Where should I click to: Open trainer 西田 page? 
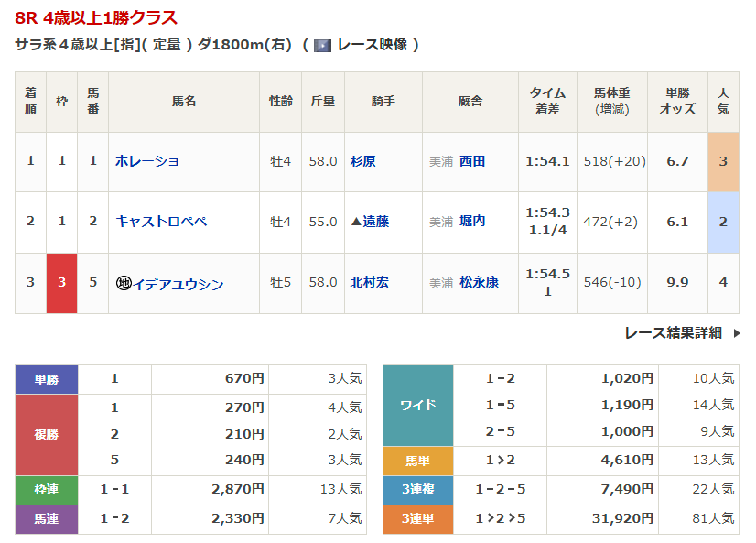(x=472, y=161)
